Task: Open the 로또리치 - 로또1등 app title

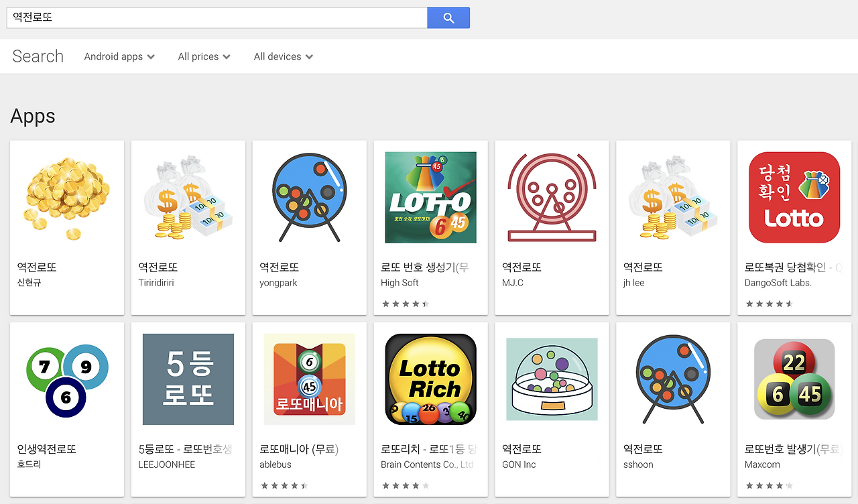Action: (429, 449)
